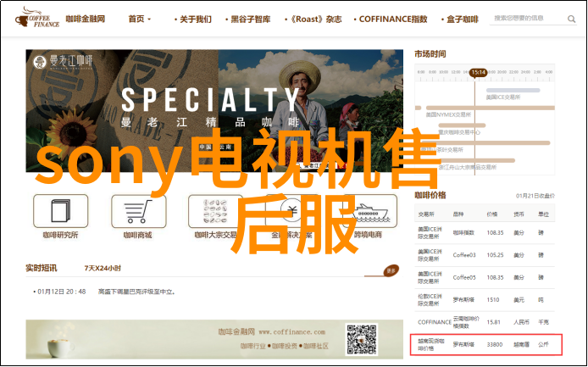Click the search magnifier icon

(571, 19)
